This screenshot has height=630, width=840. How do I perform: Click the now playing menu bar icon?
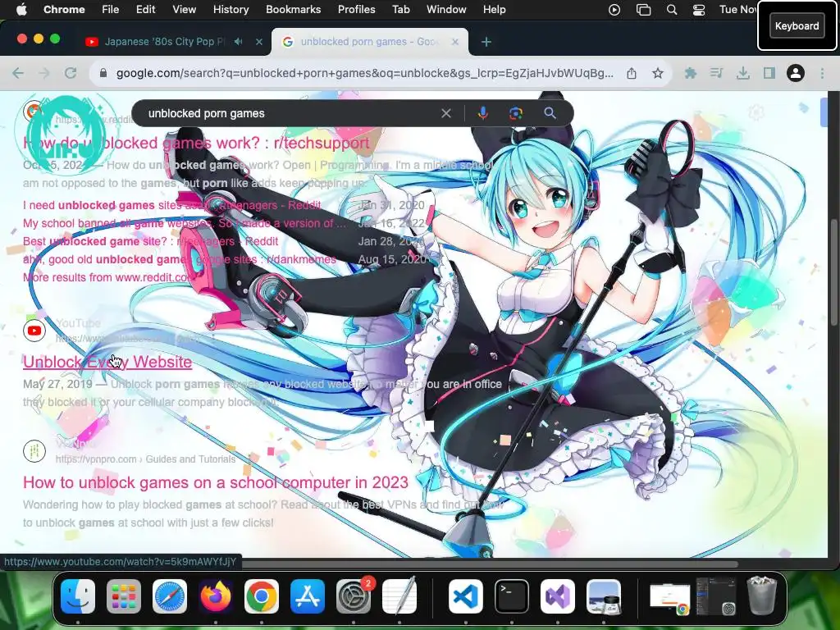614,10
